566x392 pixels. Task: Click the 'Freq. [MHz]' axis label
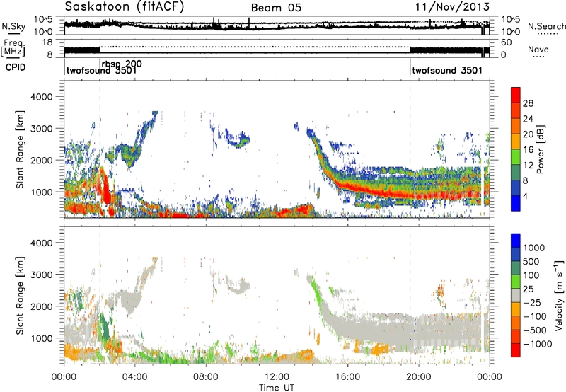[x=13, y=47]
